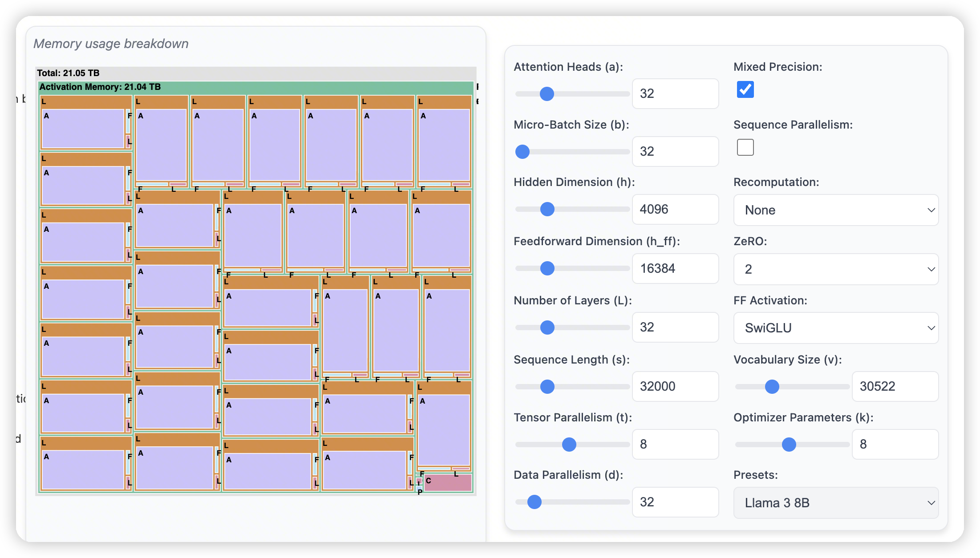
Task: Open the ZeRO stage dropdown
Action: click(835, 269)
